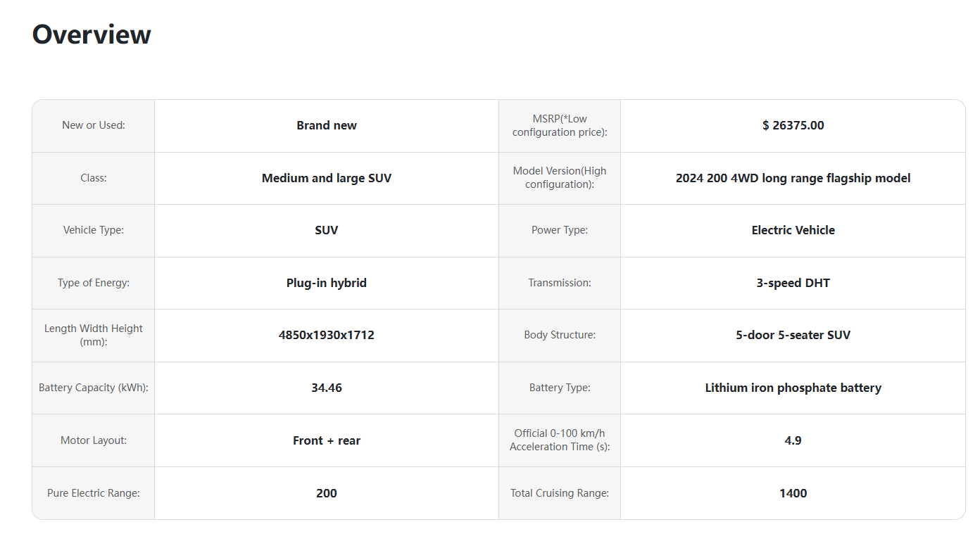This screenshot has width=980, height=534.
Task: Click the 'New or Used:' label
Action: pos(94,125)
